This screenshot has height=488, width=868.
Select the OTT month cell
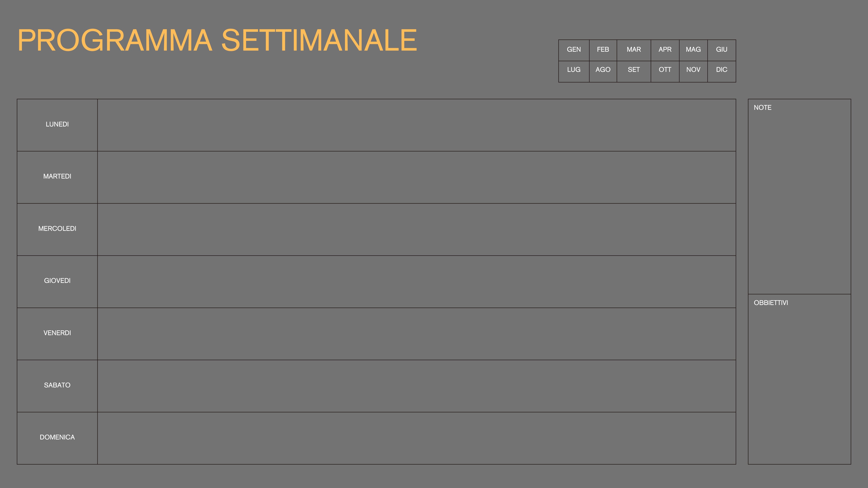pyautogui.click(x=665, y=70)
